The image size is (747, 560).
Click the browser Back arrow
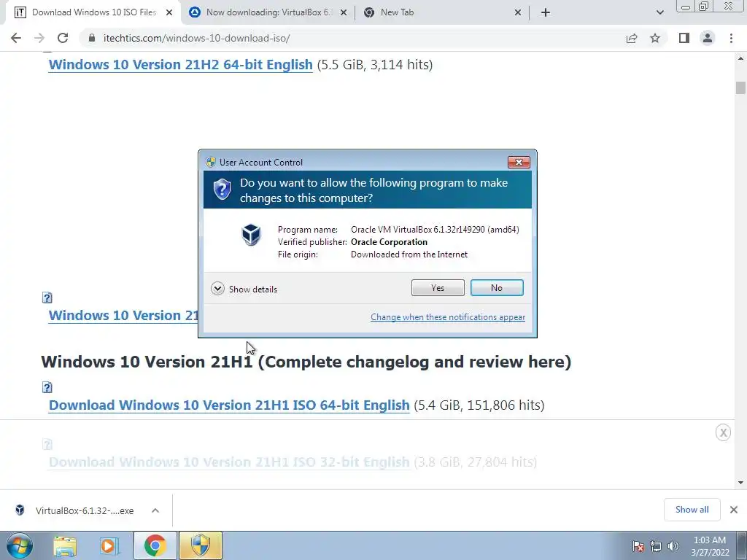pyautogui.click(x=16, y=38)
